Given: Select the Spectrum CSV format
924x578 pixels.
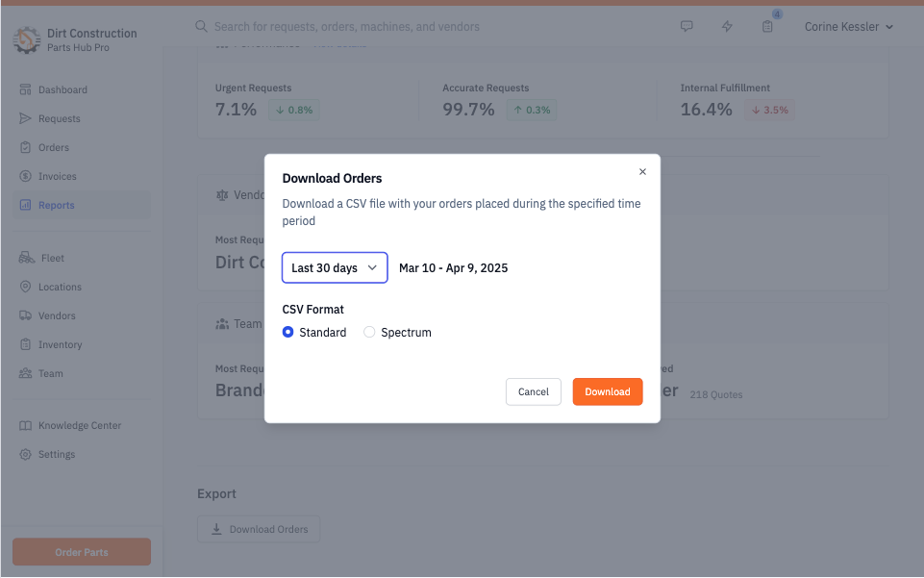Looking at the screenshot, I should tap(369, 333).
